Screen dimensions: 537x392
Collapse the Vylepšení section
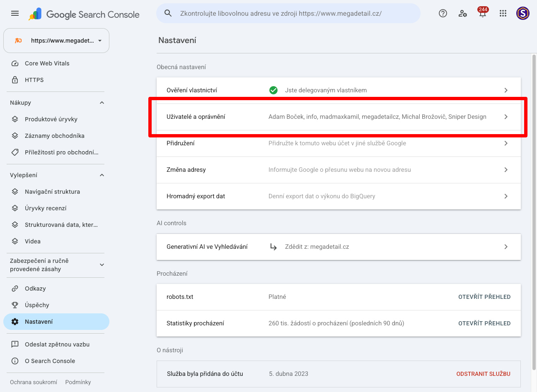pos(102,175)
